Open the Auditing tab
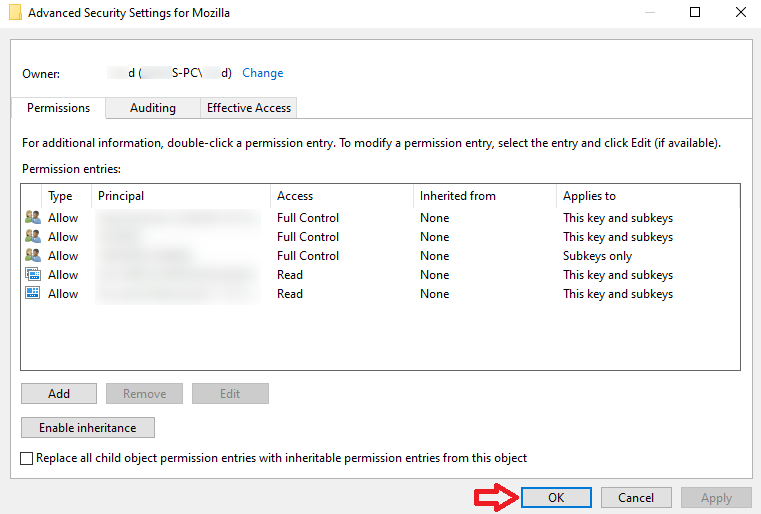 tap(152, 108)
